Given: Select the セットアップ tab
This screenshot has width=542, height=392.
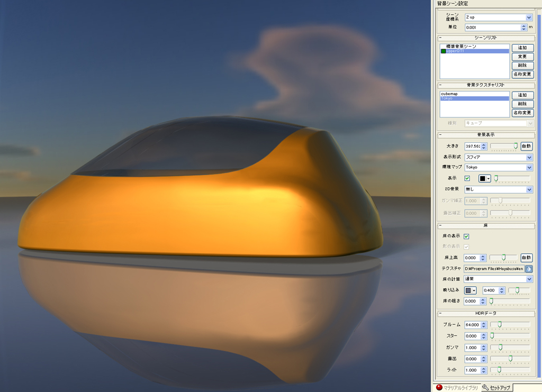Looking at the screenshot, I should click(x=496, y=388).
